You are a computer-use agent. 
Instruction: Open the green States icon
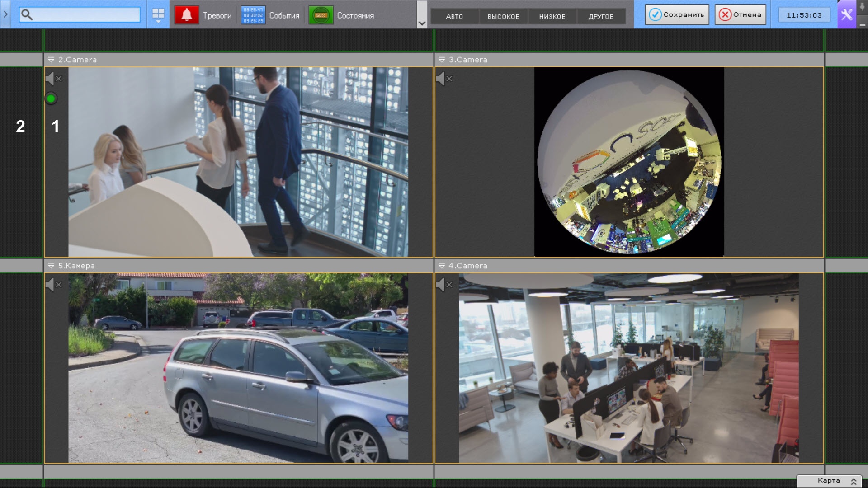tap(321, 15)
